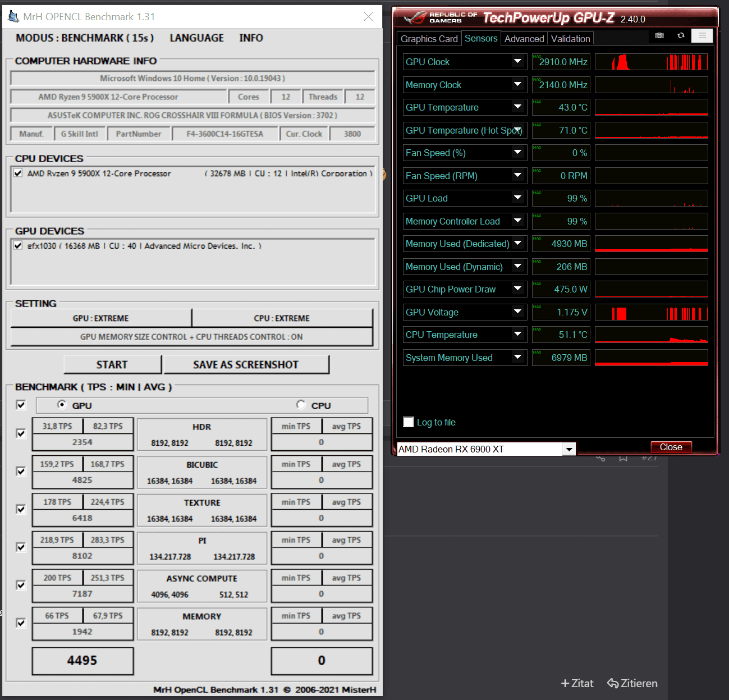Viewport: 729px width, 700px height.
Task: Open the Memory Controller Load dropdown
Action: tap(517, 221)
